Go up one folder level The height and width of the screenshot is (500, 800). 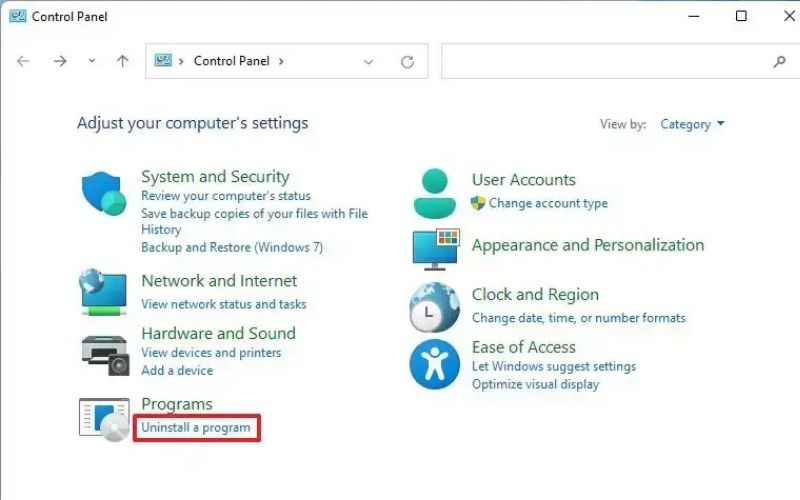click(123, 61)
